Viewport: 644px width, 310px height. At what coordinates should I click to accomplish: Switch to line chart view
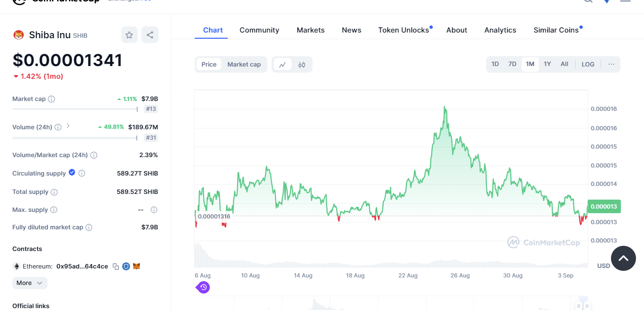pos(282,65)
